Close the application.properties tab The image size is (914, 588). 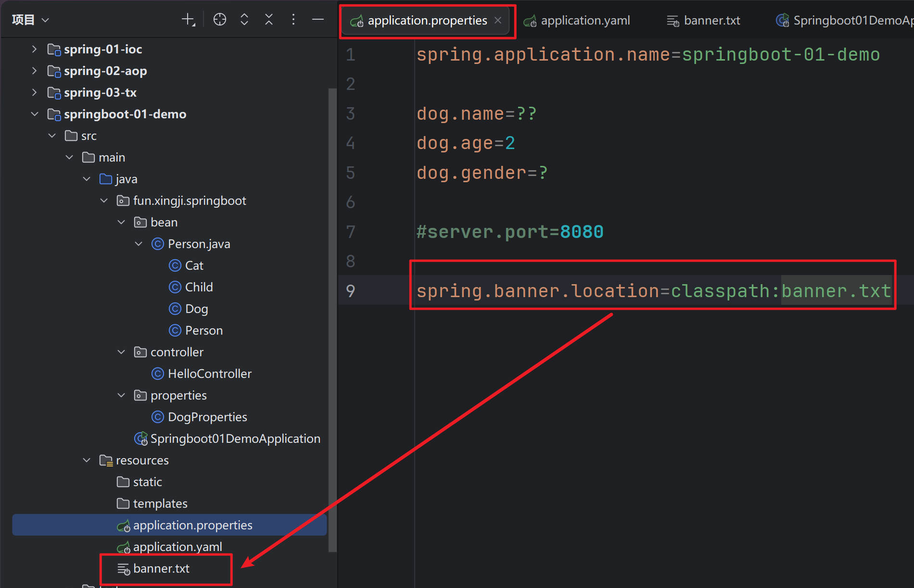coord(498,20)
